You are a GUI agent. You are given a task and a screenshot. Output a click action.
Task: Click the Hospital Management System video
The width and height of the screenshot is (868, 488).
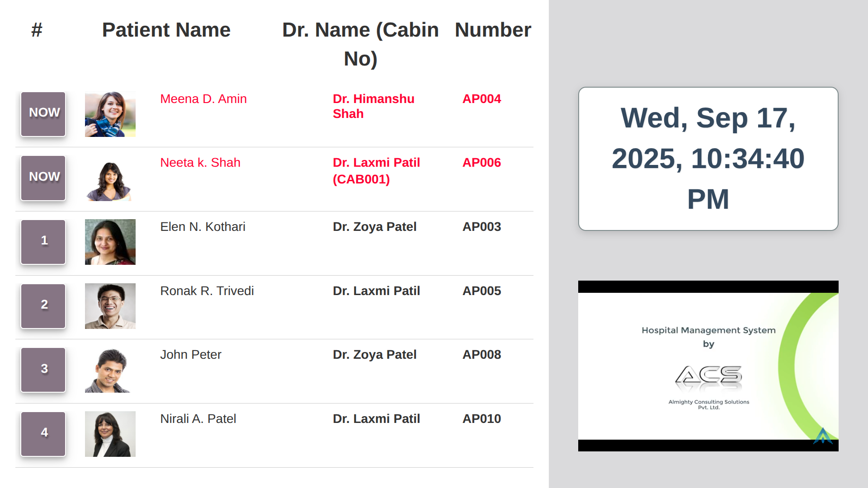pos(708,366)
